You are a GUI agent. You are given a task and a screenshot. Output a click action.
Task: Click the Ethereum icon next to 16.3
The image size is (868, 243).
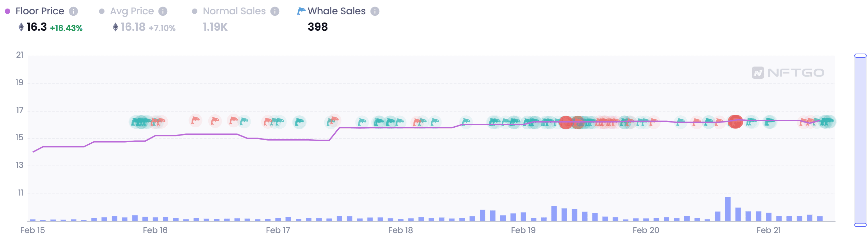[x=21, y=27]
